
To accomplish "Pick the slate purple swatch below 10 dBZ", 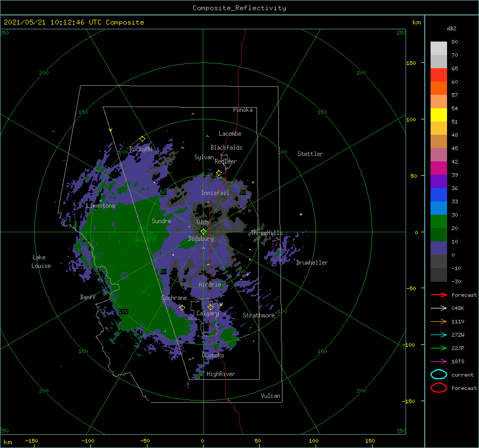I will coord(439,248).
